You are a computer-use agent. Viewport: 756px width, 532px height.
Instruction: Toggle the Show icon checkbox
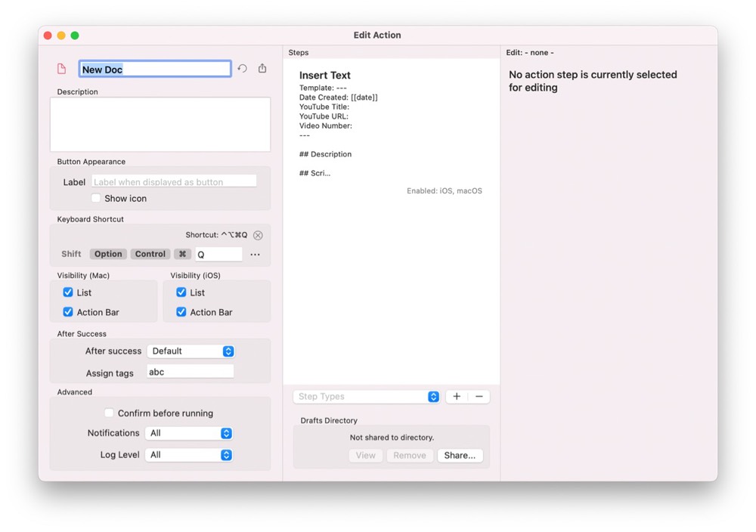(96, 198)
